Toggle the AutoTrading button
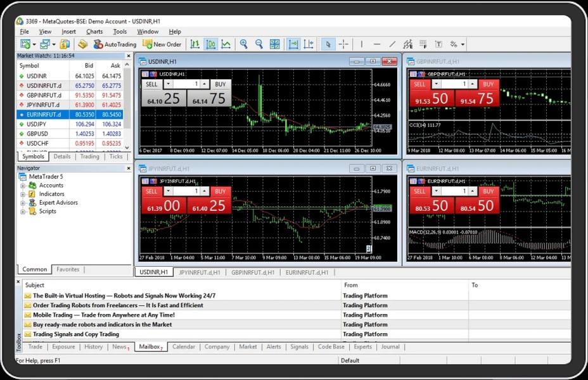Screen dimensions: 588x380 pos(115,44)
